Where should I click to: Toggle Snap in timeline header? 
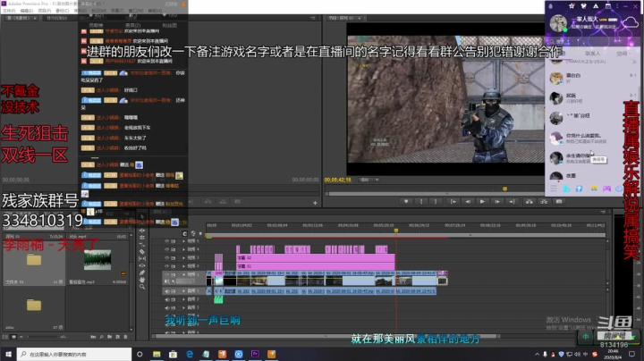[185, 233]
